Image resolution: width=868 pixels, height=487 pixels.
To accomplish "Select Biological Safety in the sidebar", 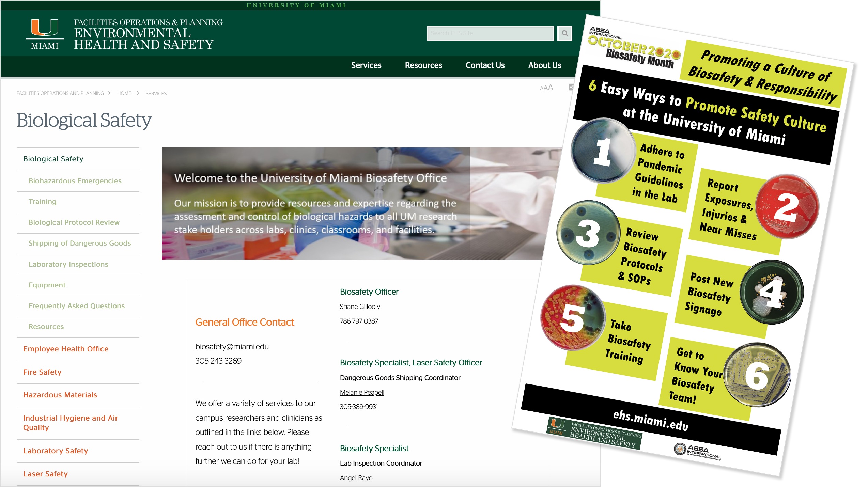I will (53, 159).
